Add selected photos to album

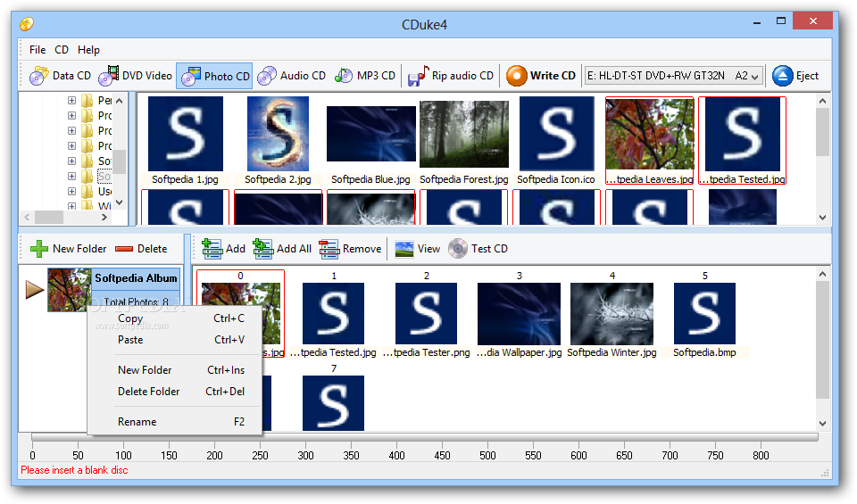[x=223, y=249]
